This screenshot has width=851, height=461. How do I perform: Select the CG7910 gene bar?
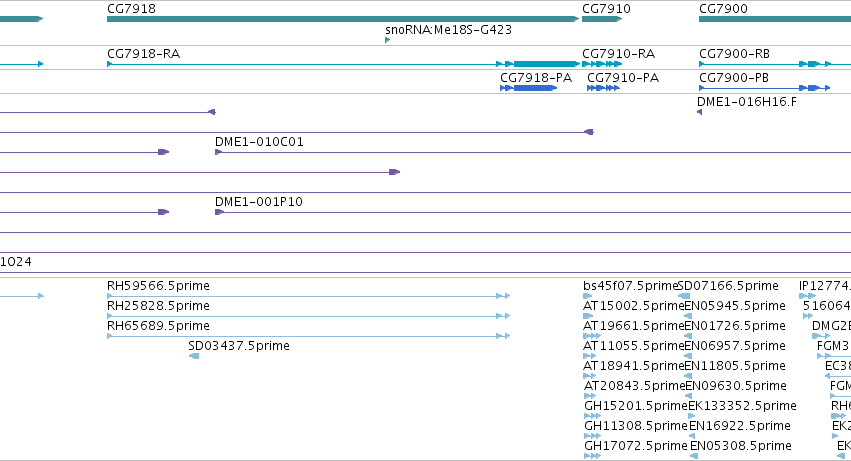(602, 19)
